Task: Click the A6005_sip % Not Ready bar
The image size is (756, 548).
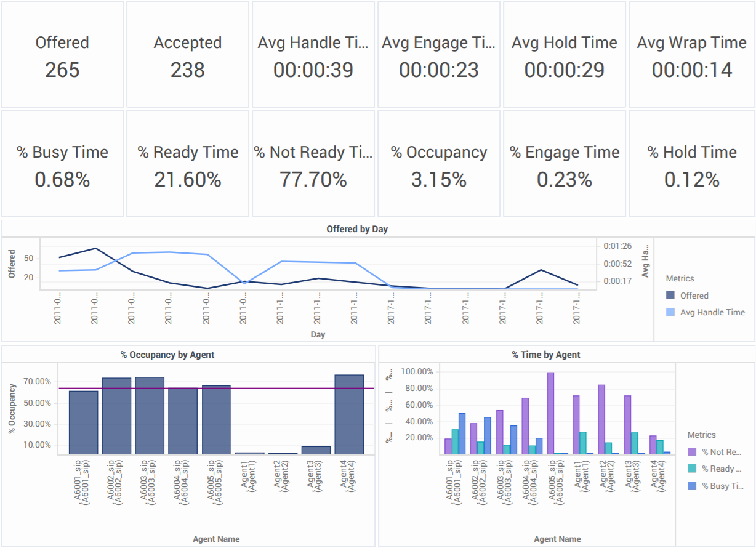Action: 550,413
